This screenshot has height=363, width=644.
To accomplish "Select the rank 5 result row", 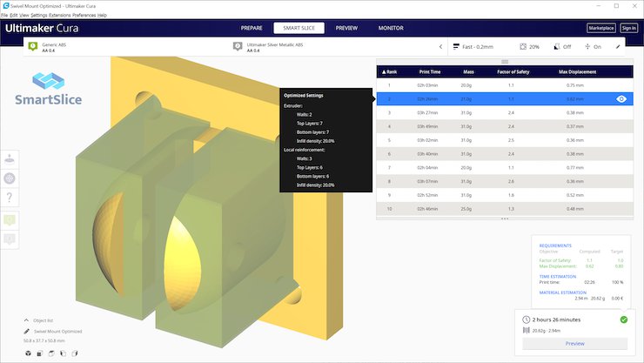I will [x=505, y=140].
